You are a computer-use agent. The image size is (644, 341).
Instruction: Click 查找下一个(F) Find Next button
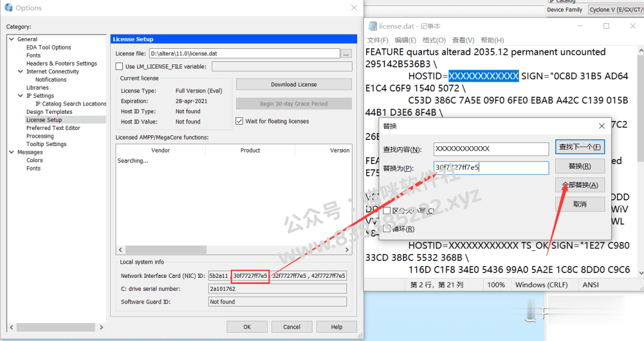point(580,147)
